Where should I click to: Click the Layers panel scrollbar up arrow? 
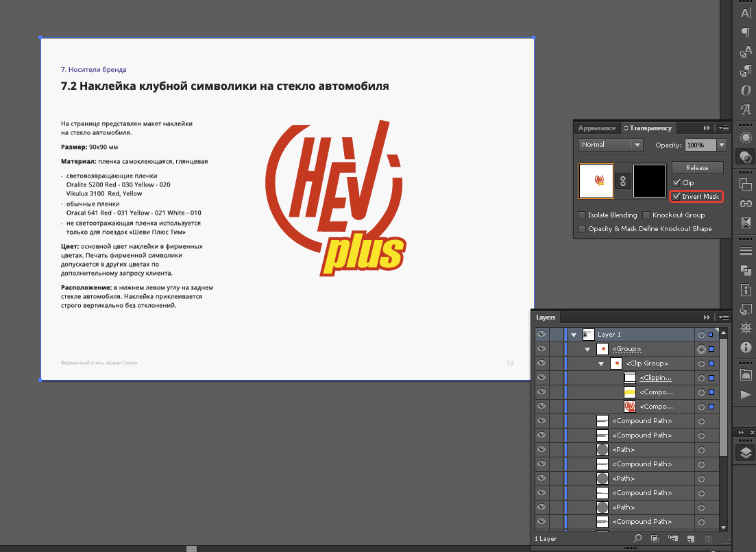click(723, 333)
